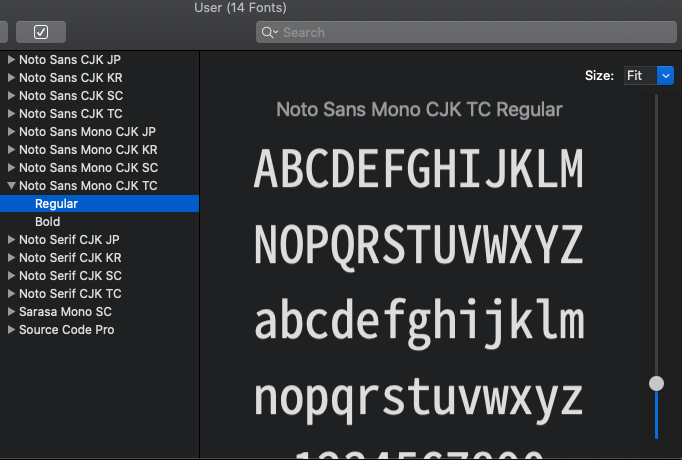Expand the Noto Sans Mono CJK JP family
The height and width of the screenshot is (460, 682).
click(x=12, y=131)
